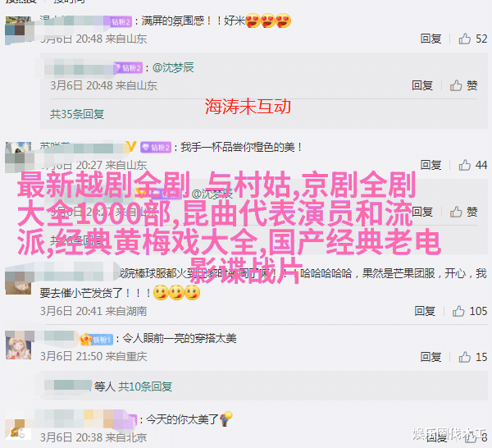Reply to the 满屏的氛围感 comment

pos(430,39)
